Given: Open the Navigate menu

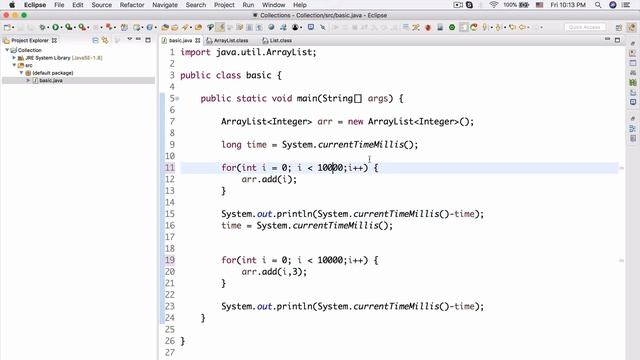Looking at the screenshot, I should pyautogui.click(x=165, y=5).
